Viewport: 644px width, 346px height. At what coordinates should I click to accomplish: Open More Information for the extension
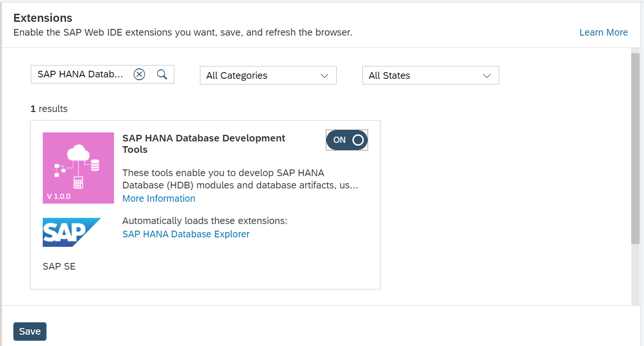159,198
